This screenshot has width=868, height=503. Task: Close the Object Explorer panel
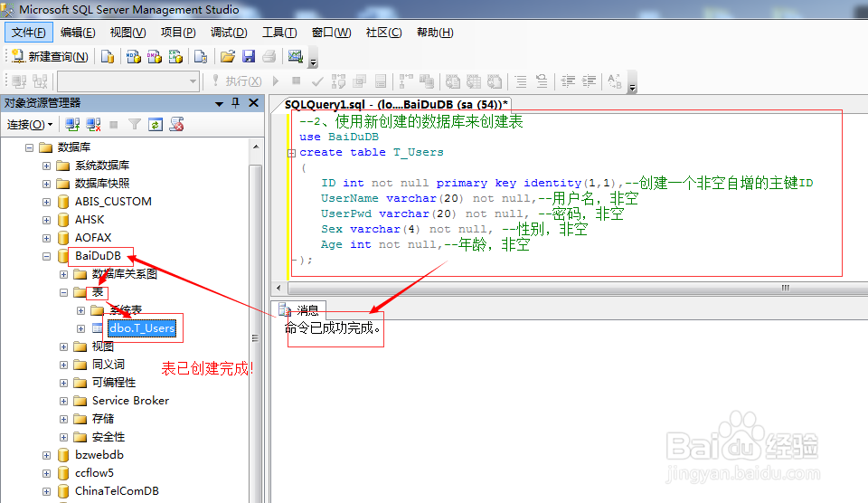click(253, 103)
